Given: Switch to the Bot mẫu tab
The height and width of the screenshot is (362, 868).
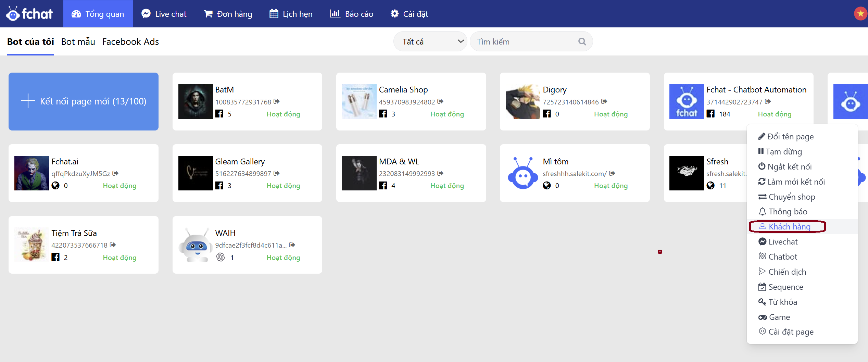Looking at the screenshot, I should (78, 41).
